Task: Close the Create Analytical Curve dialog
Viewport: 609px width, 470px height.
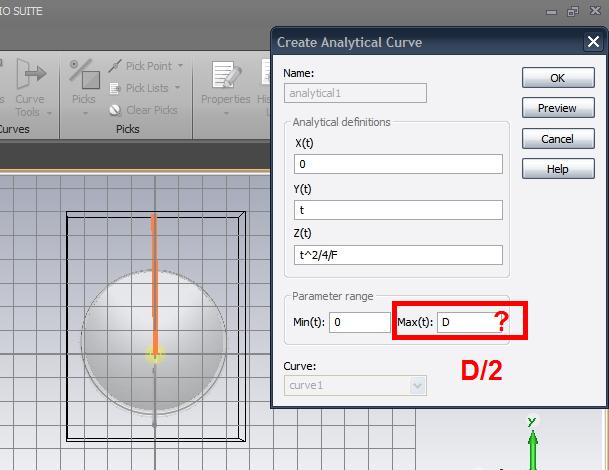Action: (x=593, y=41)
